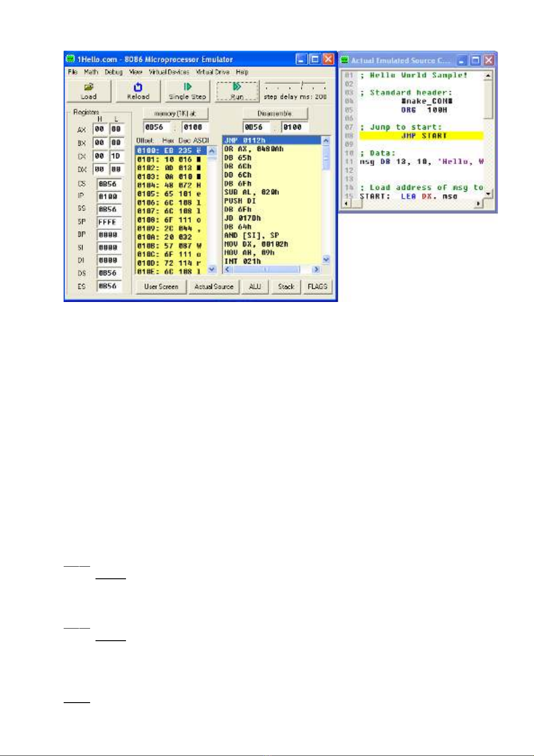Screen dimensions: 534x756
Task: Minimize the 8086 Emulator window
Action: [302, 59]
